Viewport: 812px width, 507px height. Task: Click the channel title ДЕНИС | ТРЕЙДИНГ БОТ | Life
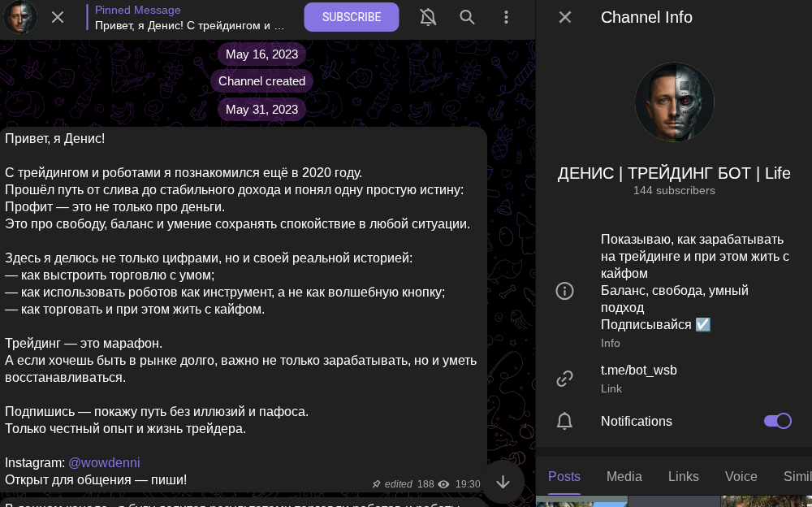coord(674,173)
